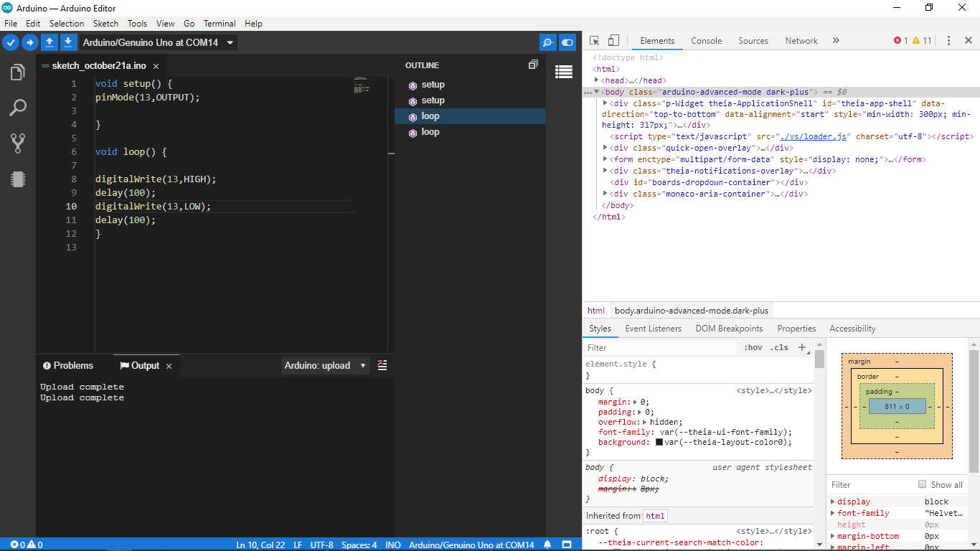
Task: Expand the theia-notifications-overlay div node
Action: coord(606,171)
